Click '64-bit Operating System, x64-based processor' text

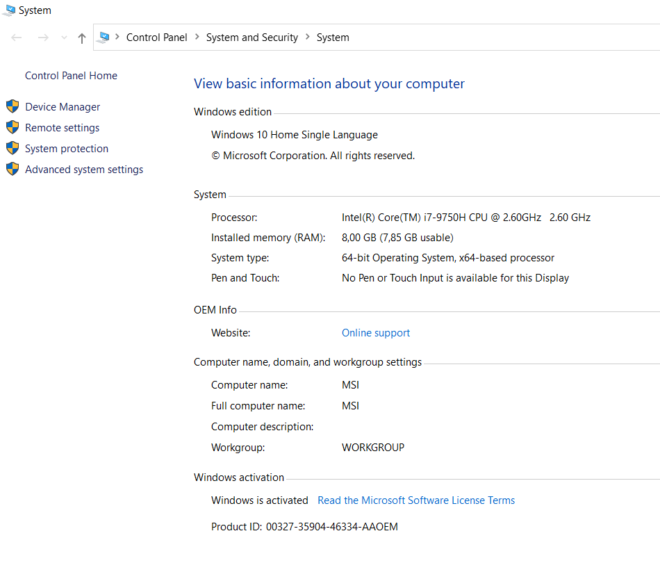(x=447, y=258)
